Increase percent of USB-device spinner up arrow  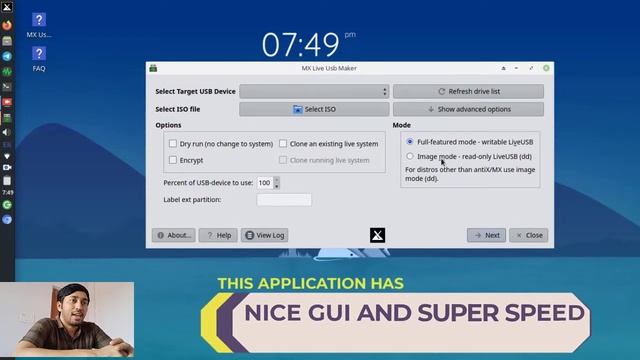pos(277,179)
